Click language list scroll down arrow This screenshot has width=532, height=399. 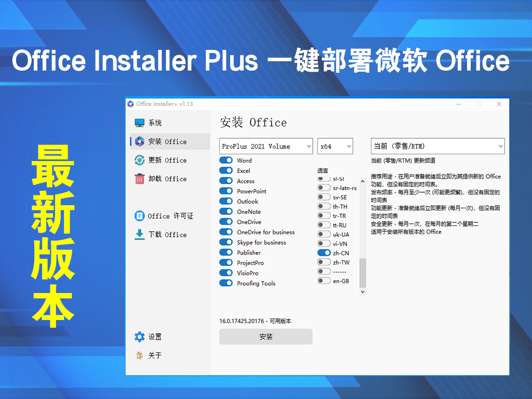coord(363,292)
